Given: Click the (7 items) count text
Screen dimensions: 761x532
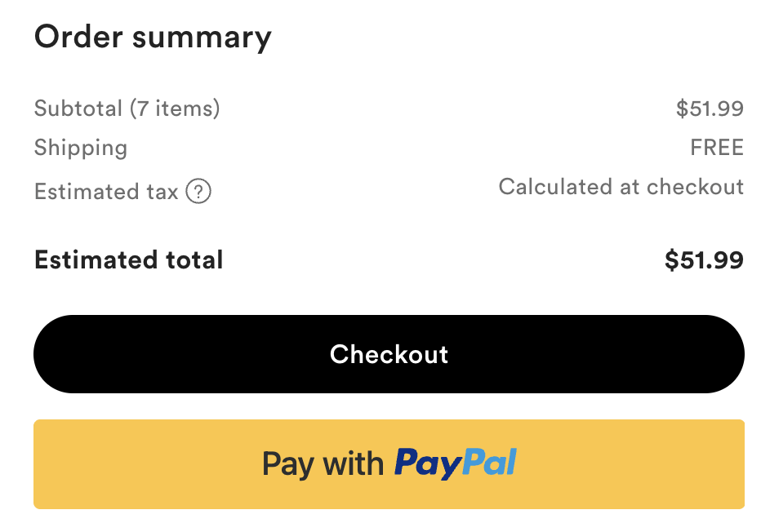Looking at the screenshot, I should (175, 108).
